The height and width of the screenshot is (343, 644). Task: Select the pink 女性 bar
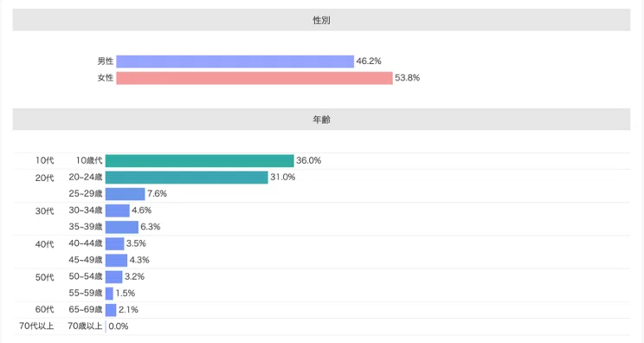point(254,78)
